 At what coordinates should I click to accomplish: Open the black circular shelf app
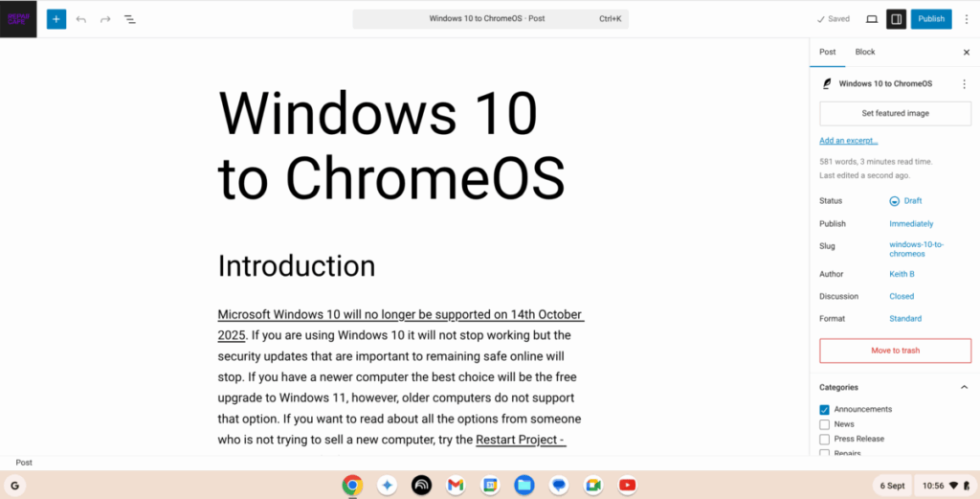click(421, 486)
